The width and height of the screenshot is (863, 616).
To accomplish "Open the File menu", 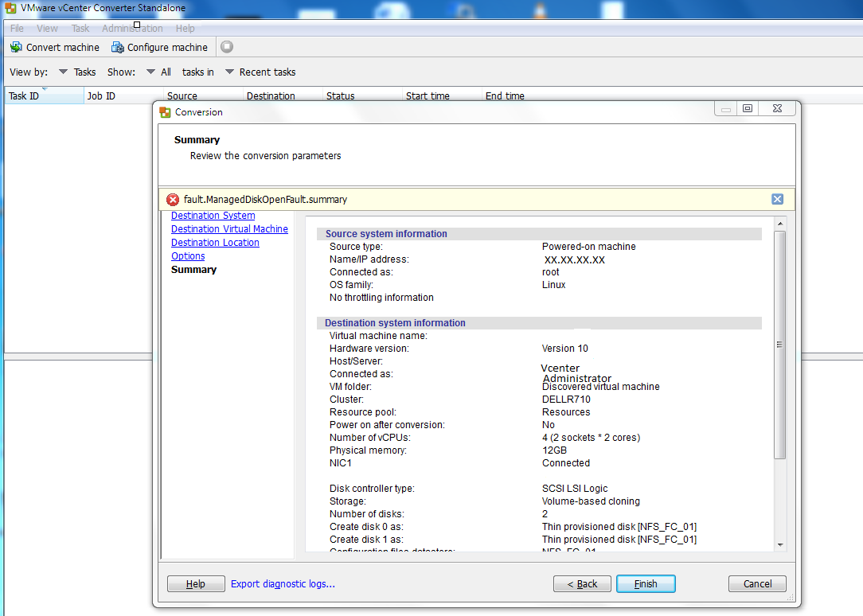I will [17, 28].
